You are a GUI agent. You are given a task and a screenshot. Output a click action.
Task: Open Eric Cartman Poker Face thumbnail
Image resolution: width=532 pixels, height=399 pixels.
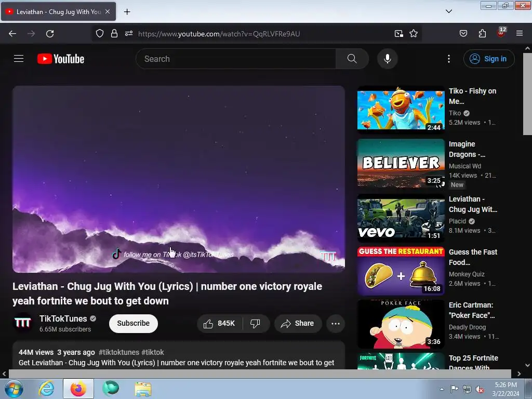pyautogui.click(x=401, y=324)
